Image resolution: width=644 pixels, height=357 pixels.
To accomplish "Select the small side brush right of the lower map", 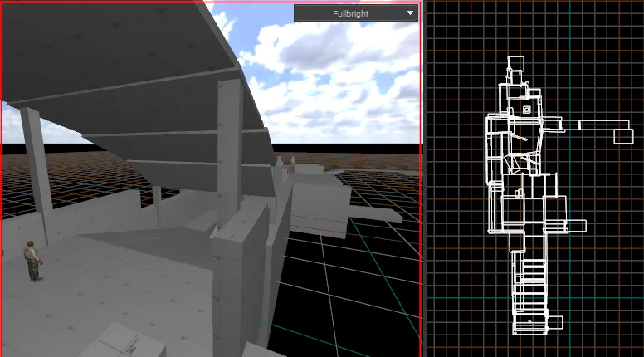I will point(576,226).
